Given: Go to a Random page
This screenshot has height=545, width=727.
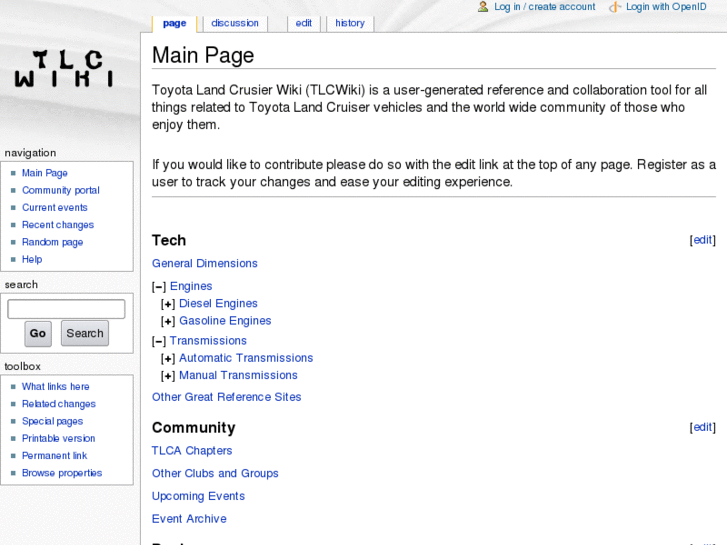Looking at the screenshot, I should tap(52, 242).
